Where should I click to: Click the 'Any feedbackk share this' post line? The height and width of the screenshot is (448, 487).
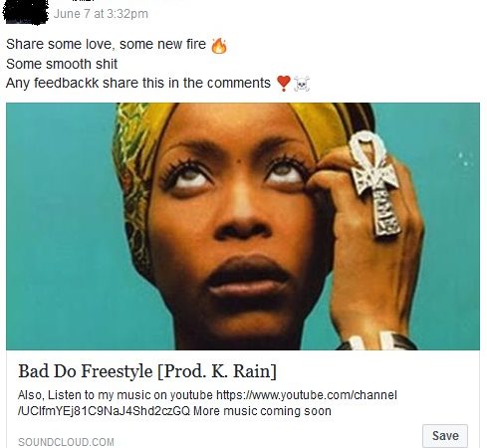click(x=138, y=83)
